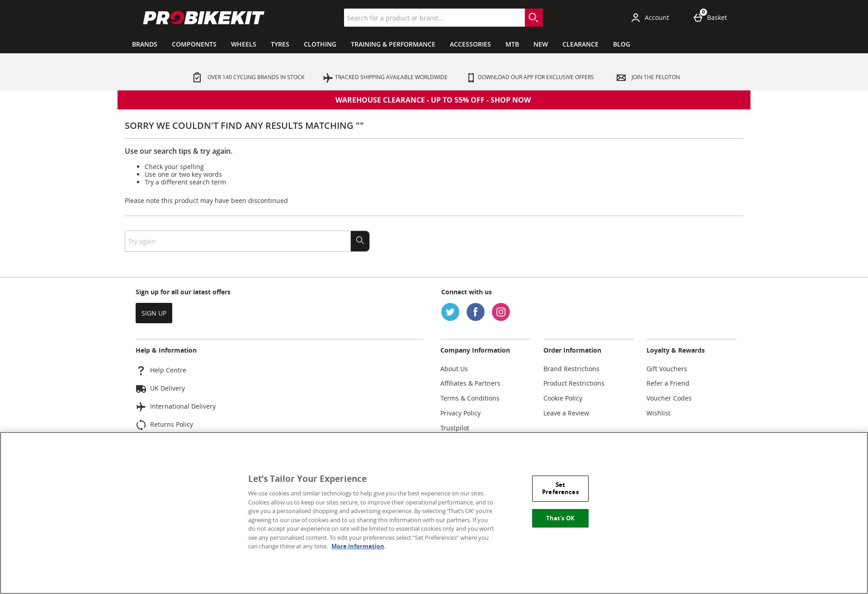Click the red header search icon

(533, 18)
